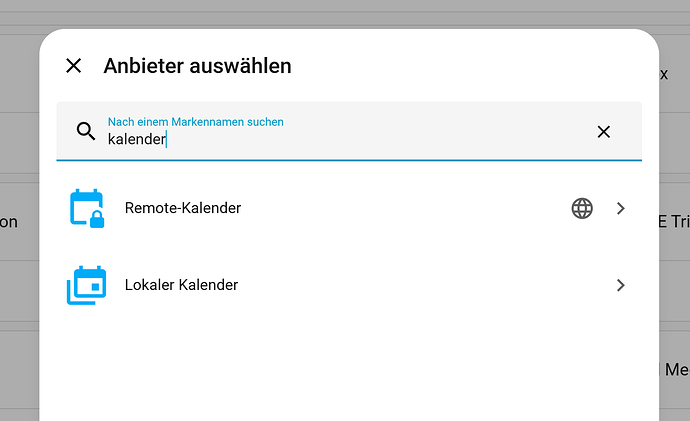The height and width of the screenshot is (421, 690).
Task: Click the dimmed x text behind dialog corner
Action: (664, 74)
